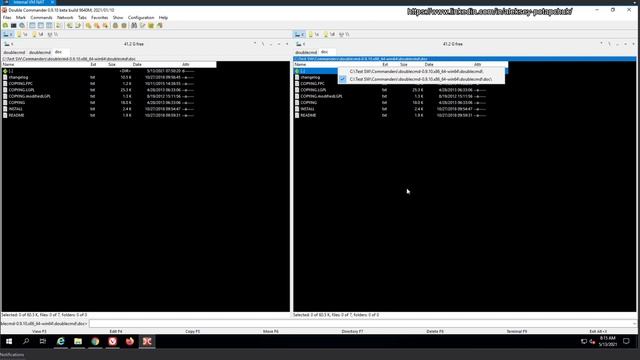Open the Tabs menu
Viewport: 640px width, 360px height.
coord(82,18)
